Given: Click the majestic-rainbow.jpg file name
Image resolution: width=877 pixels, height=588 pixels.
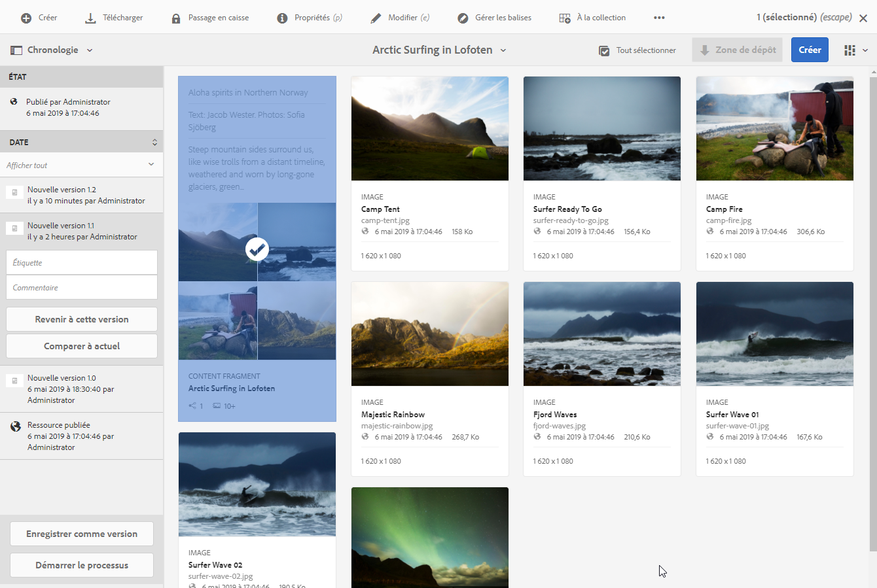Looking at the screenshot, I should point(397,426).
